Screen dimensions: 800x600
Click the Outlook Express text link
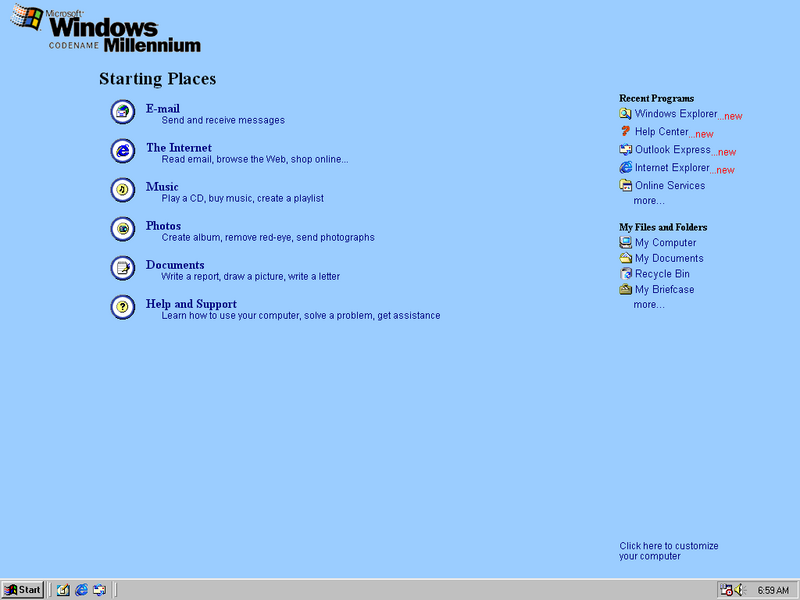point(672,149)
